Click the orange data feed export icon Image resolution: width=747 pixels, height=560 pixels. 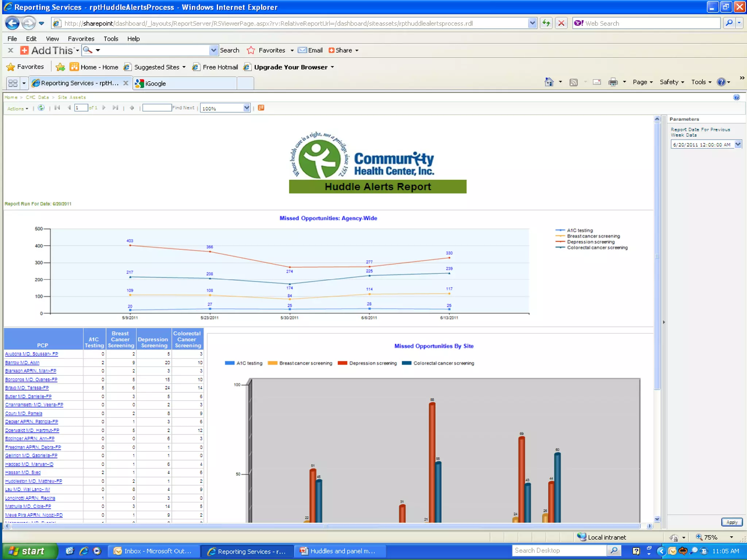pos(261,108)
